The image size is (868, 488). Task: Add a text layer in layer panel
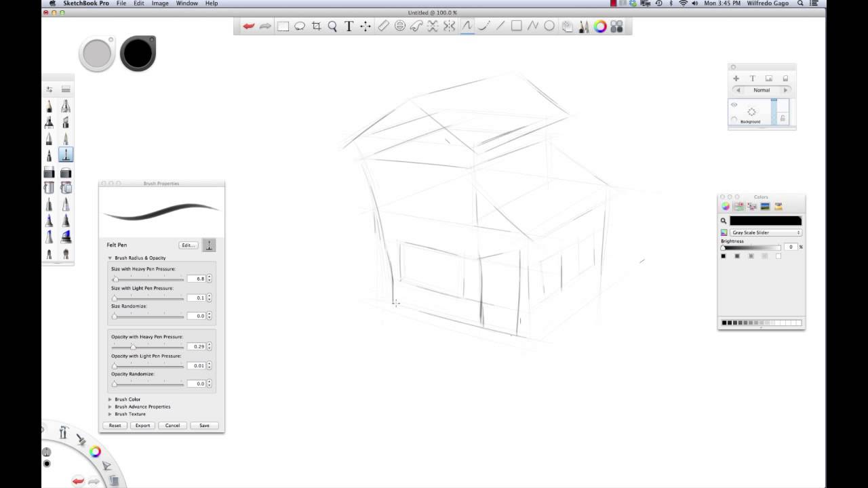[x=752, y=79]
